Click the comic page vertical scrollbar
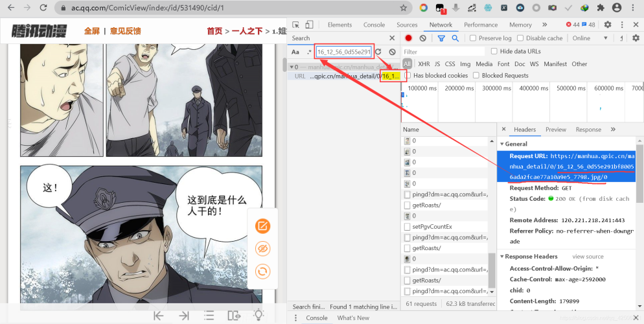Screen dimensions: 644x324 click(284, 64)
